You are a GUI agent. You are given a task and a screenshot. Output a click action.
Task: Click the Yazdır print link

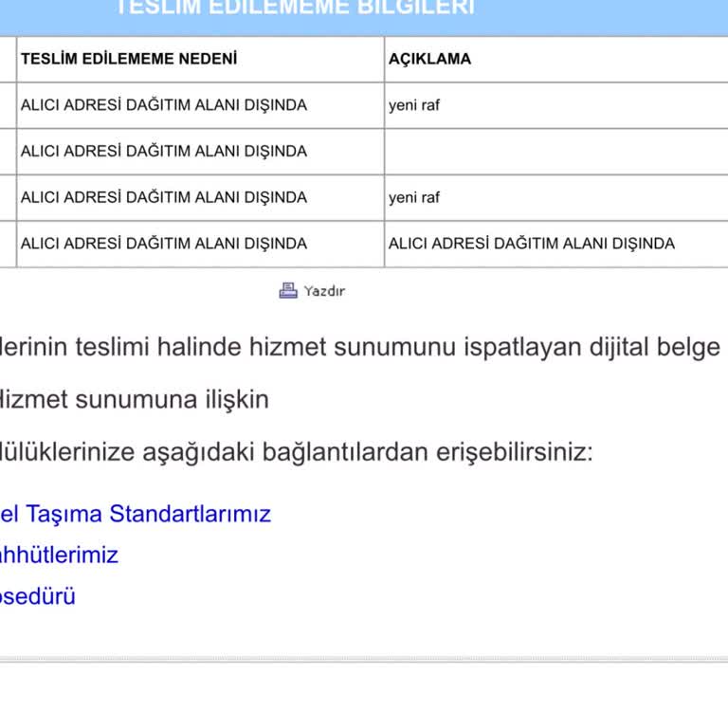pos(324,291)
